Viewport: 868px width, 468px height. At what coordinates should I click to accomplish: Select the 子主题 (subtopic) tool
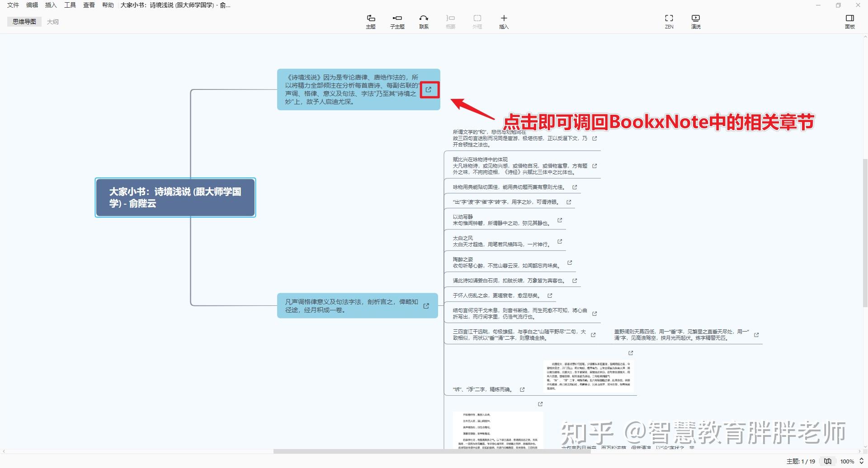click(x=397, y=21)
